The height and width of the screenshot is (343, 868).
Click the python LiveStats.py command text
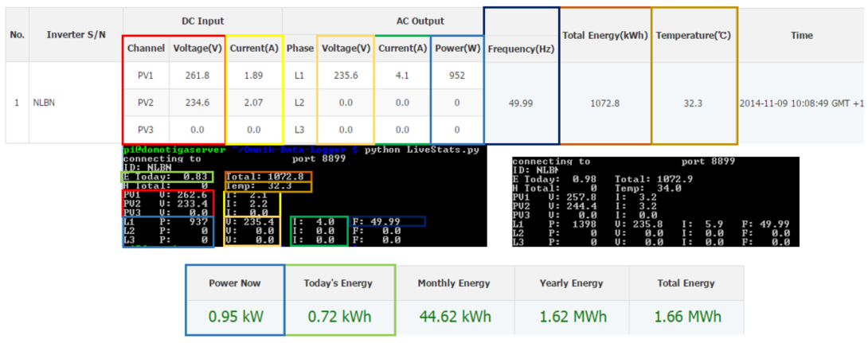[x=422, y=150]
